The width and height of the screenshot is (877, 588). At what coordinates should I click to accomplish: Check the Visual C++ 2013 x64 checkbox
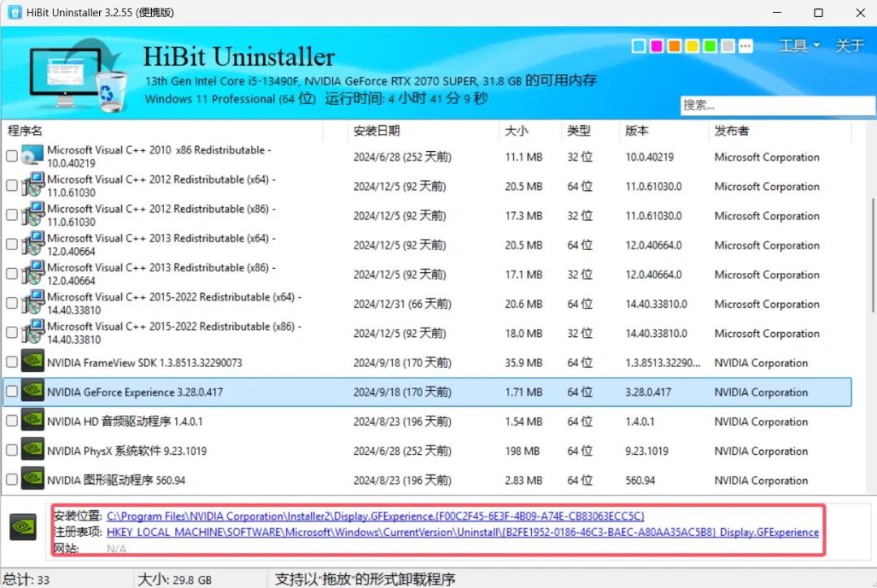click(x=11, y=244)
